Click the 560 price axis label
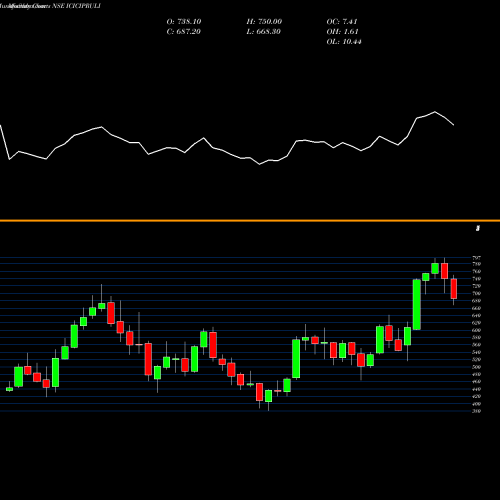 click(476, 345)
